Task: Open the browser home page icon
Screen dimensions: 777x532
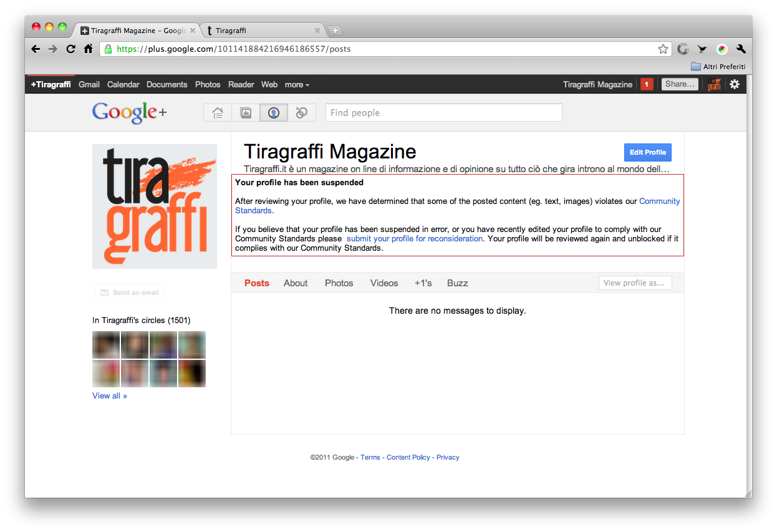Action: point(88,49)
